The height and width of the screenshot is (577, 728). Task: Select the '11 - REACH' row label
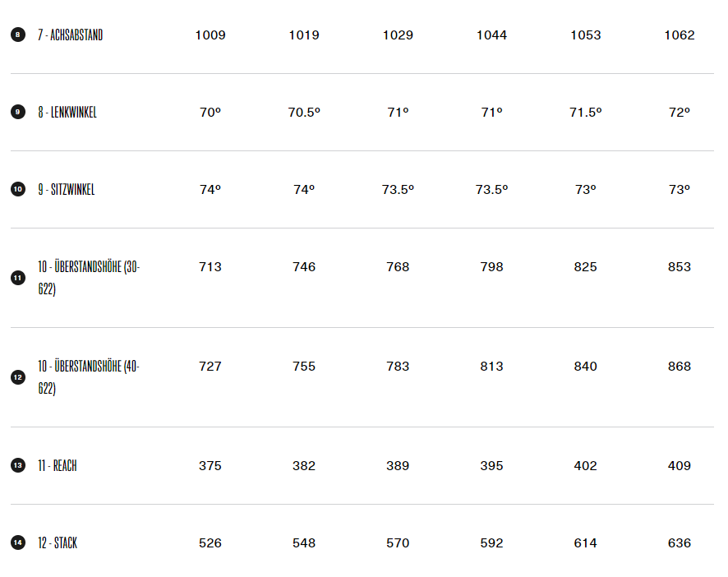point(57,466)
